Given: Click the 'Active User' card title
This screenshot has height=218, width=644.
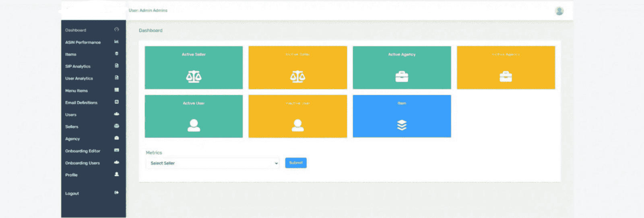Looking at the screenshot, I should coord(194,103).
